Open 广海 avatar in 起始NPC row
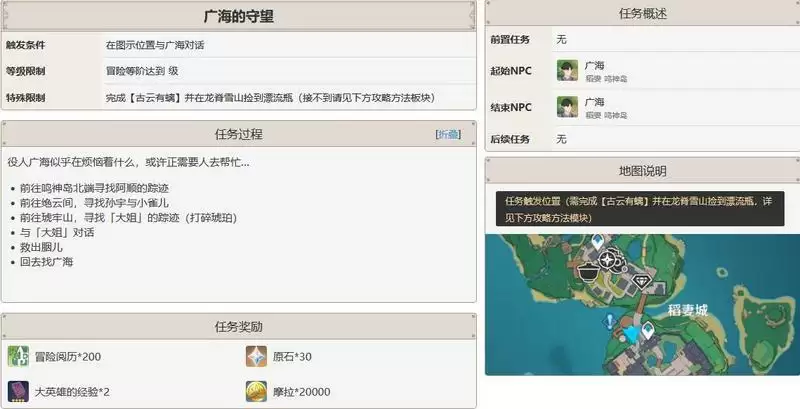 [x=567, y=70]
